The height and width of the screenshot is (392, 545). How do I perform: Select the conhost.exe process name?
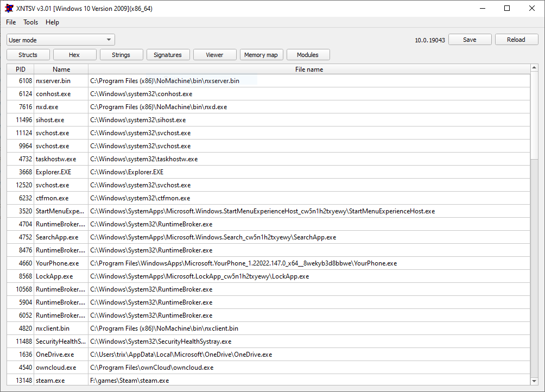pos(53,94)
